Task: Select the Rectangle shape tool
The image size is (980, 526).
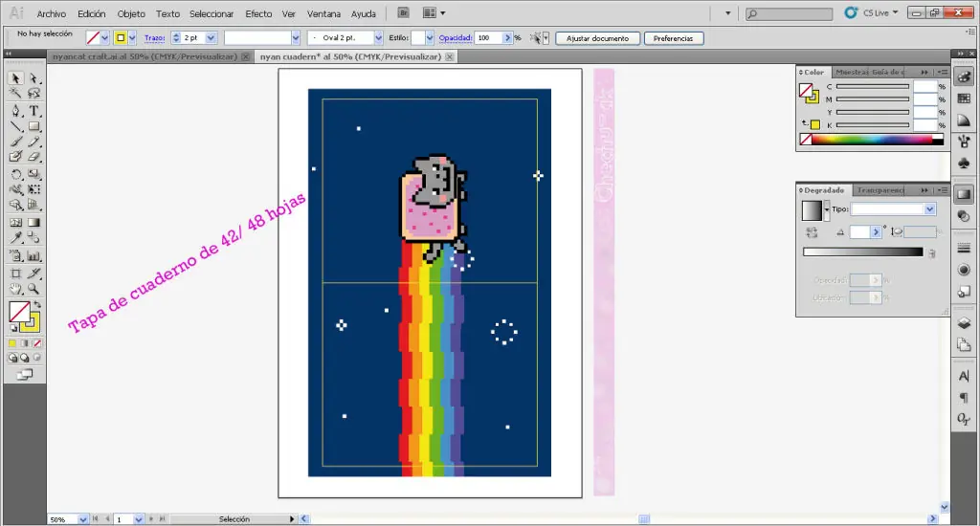Action: pyautogui.click(x=33, y=127)
